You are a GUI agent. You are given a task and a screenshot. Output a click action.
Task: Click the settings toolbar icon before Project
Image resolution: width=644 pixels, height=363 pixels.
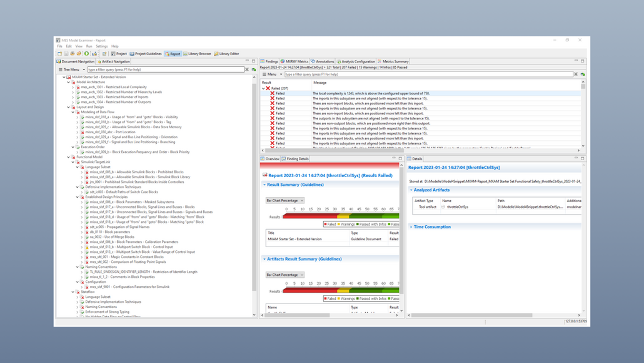pos(104,54)
